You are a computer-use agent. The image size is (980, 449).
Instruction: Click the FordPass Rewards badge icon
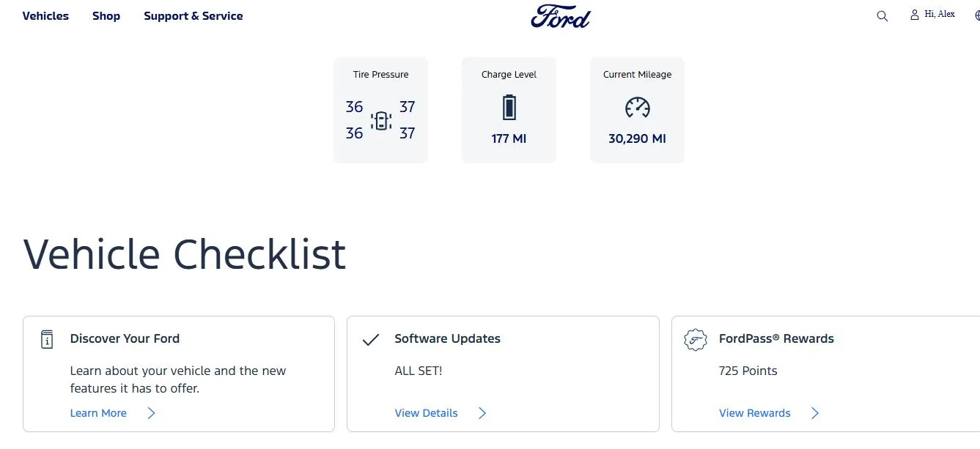tap(696, 340)
